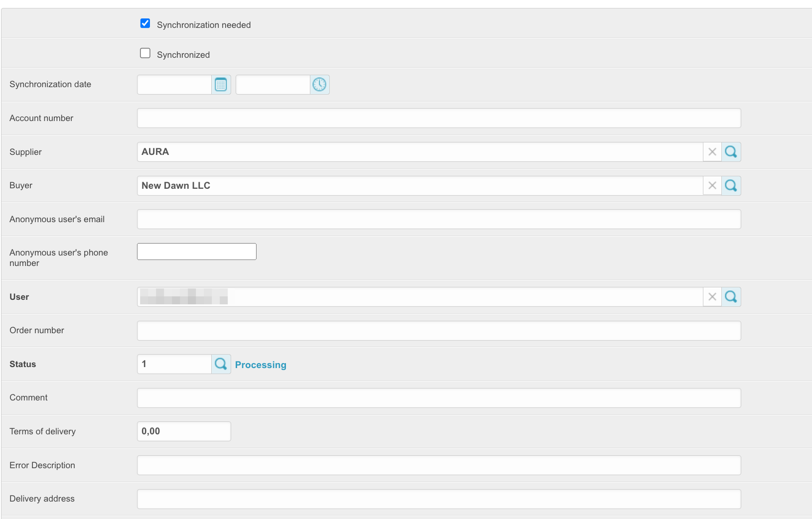Click into the Comment field
This screenshot has width=812, height=519.
(x=438, y=398)
